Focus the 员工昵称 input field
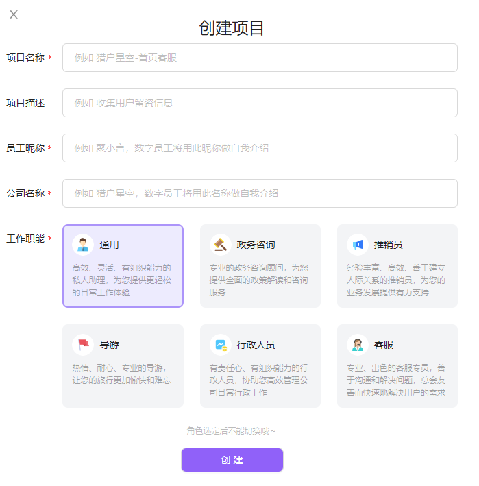The width and height of the screenshot is (479, 486). (x=260, y=148)
